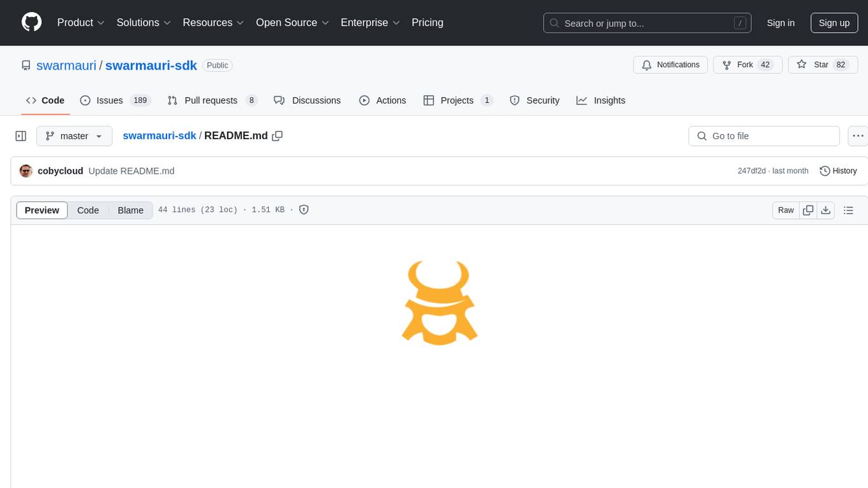Open the document outline icon
Screen dimensions: 868x488
click(848, 210)
